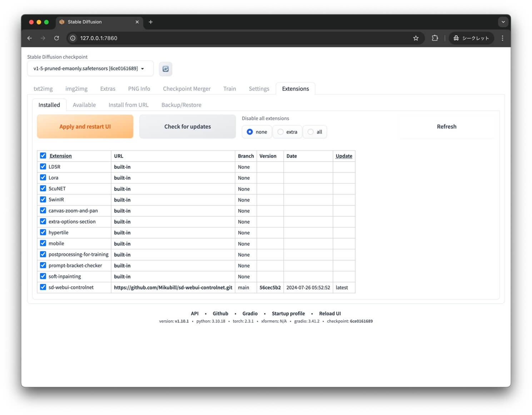
Task: Open the Startup profile footer link
Action: 288,313
